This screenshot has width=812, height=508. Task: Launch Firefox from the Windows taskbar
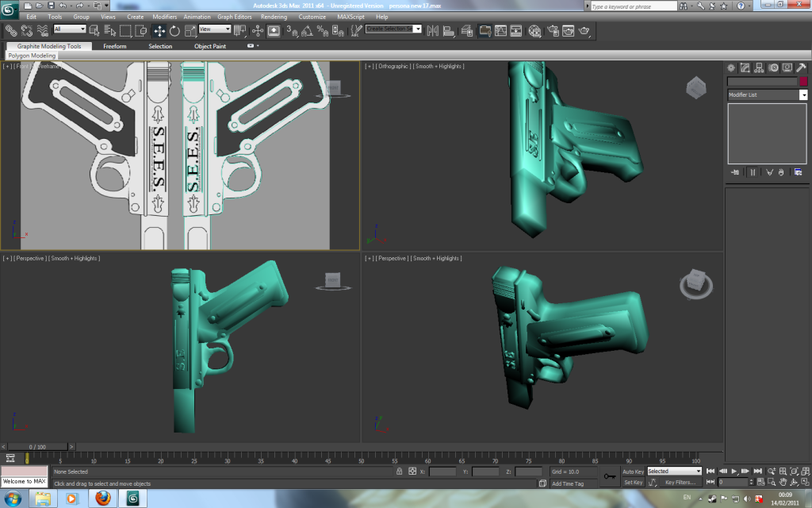click(102, 498)
